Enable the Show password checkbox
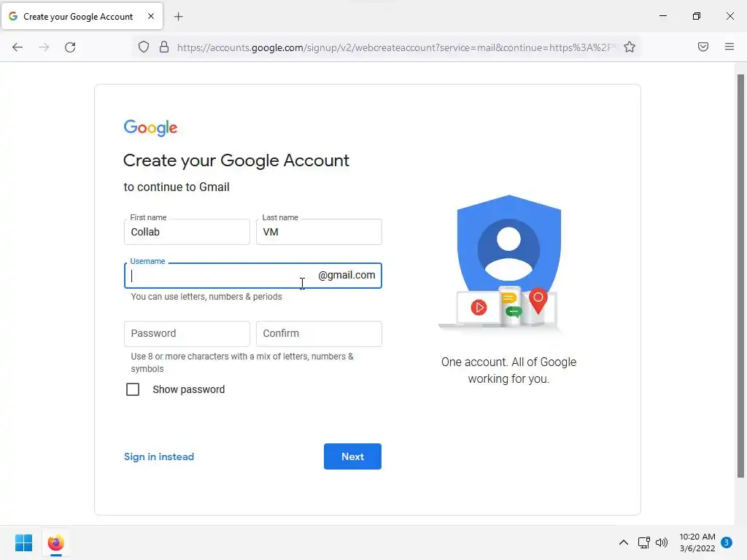 pos(133,389)
